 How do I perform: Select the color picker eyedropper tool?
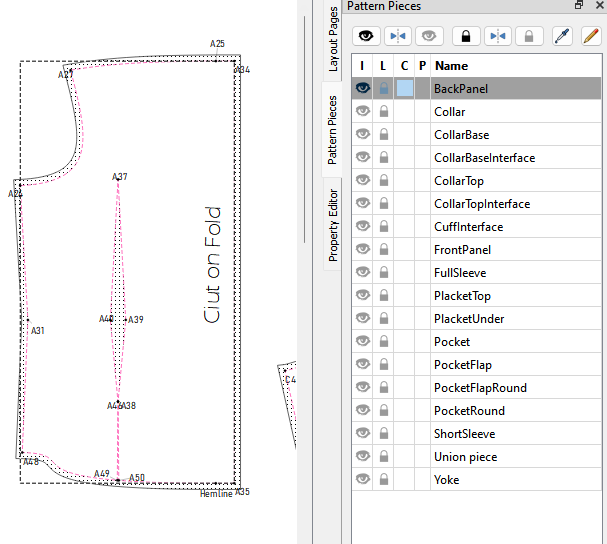562,35
